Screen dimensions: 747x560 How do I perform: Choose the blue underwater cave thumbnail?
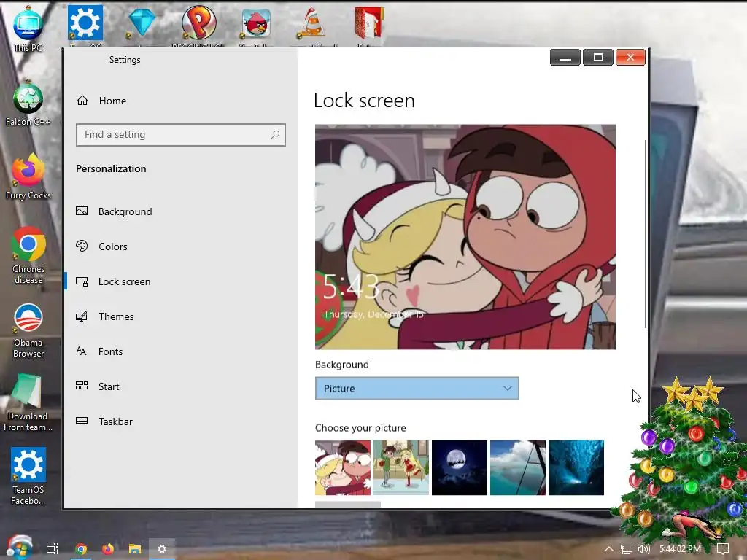576,467
